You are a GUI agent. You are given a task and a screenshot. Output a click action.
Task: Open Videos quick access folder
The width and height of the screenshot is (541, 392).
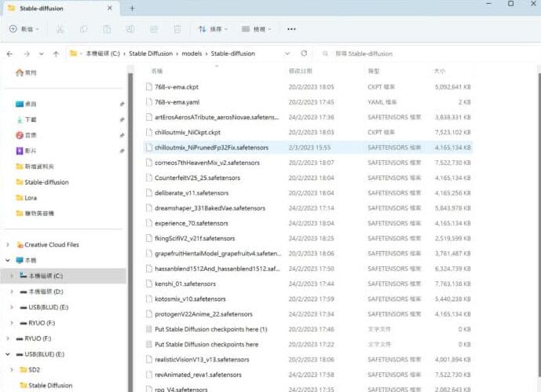point(26,151)
